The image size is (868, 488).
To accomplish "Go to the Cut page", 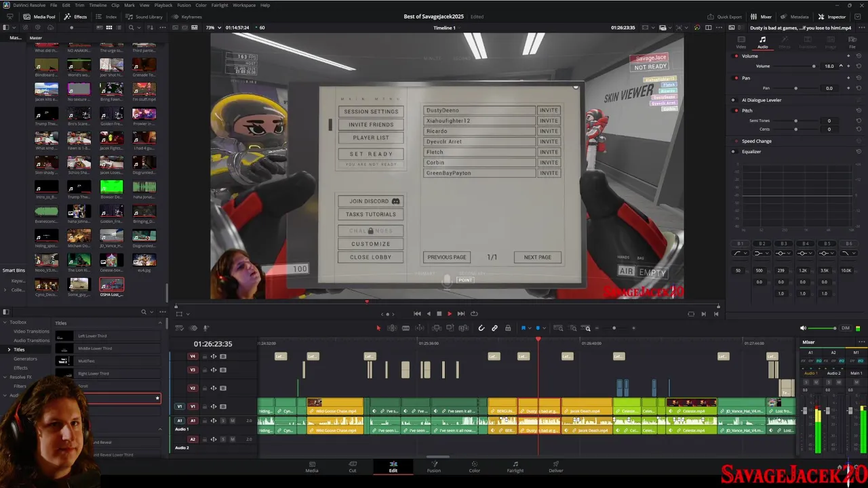I will pyautogui.click(x=353, y=467).
